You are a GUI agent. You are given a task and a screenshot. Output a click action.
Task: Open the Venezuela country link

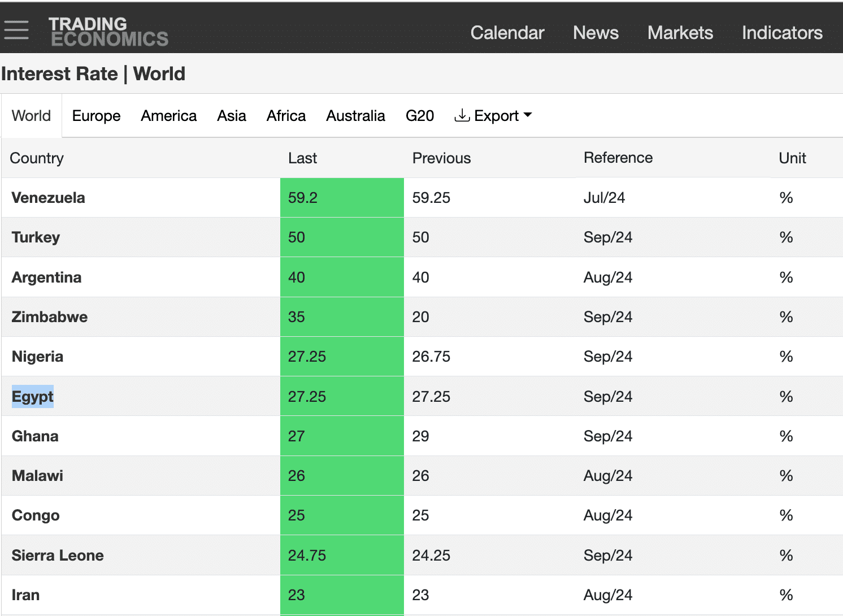click(x=49, y=198)
